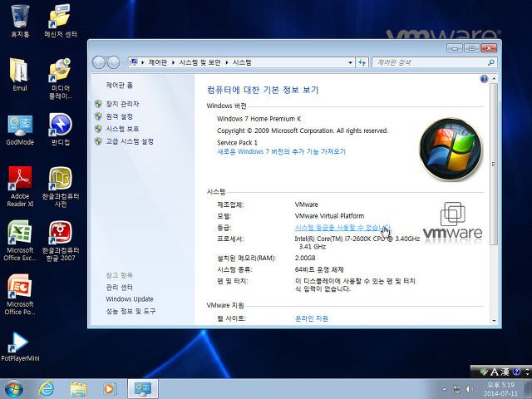Click the 2.00GB installed memory value
This screenshot has height=399, width=532.
pos(305,258)
